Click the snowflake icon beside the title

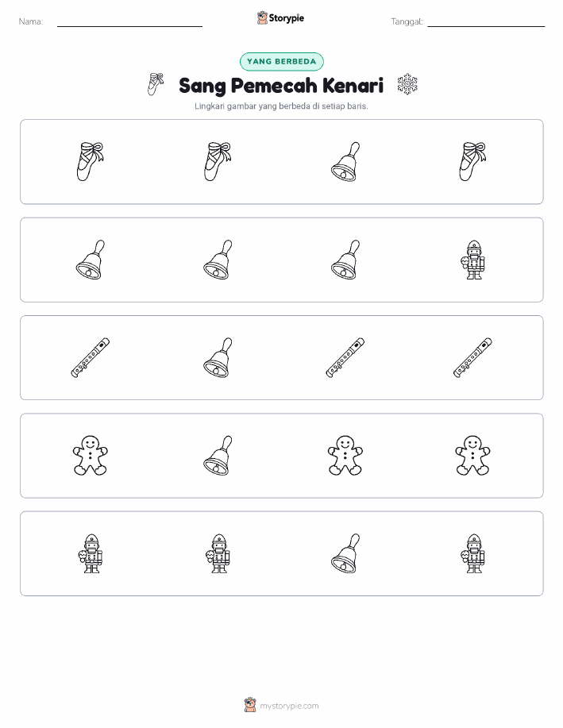pyautogui.click(x=407, y=84)
